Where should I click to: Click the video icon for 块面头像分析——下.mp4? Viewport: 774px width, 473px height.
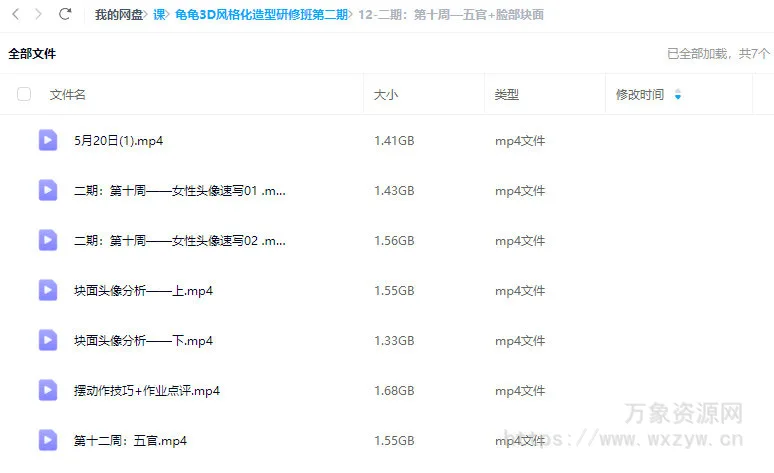tap(48, 340)
